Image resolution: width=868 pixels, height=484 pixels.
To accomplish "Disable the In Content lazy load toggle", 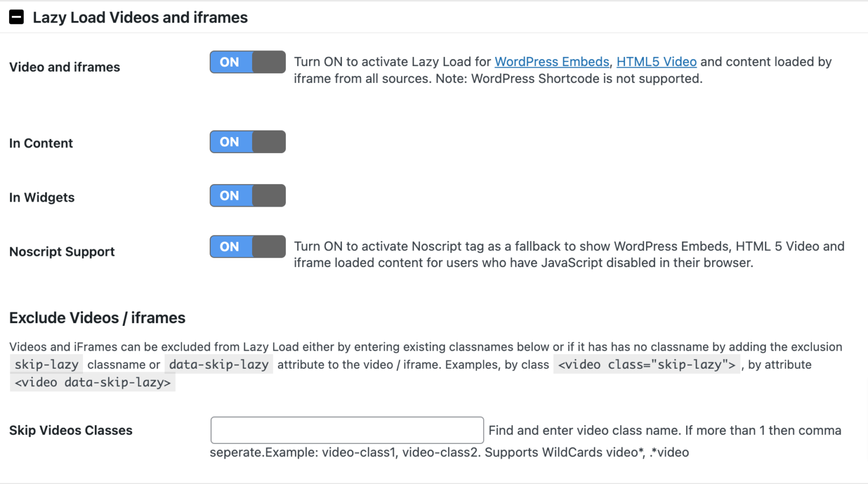I will point(247,142).
